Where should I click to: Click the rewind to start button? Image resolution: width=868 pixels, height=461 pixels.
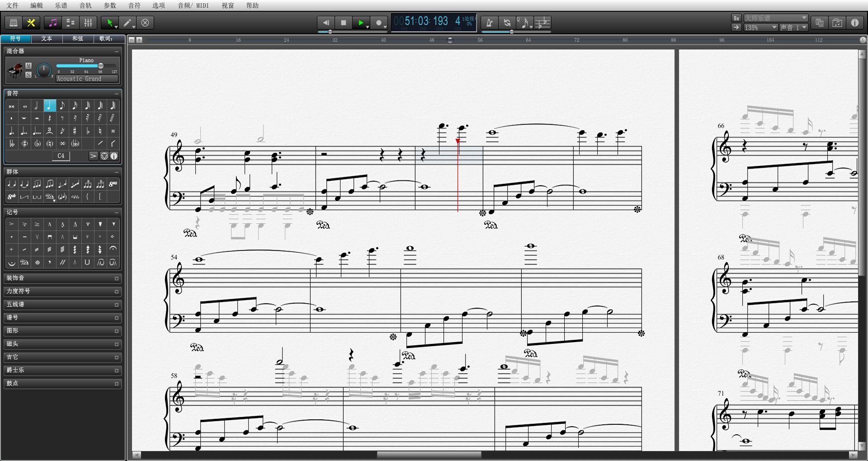click(326, 23)
